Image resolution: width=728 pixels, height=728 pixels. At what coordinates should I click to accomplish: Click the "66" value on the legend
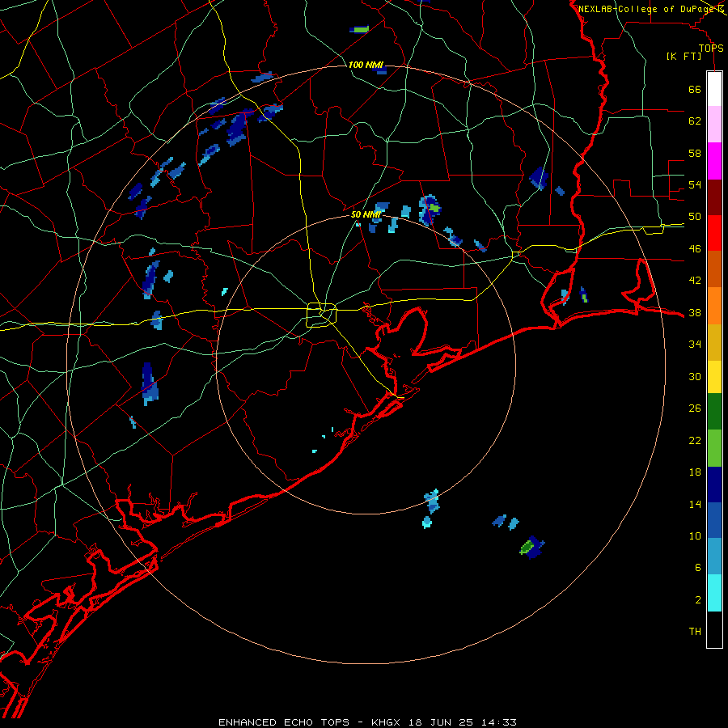tap(695, 90)
